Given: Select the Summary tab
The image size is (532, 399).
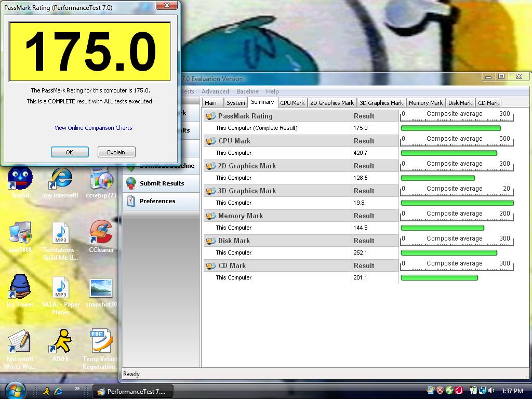Looking at the screenshot, I should click(x=262, y=102).
